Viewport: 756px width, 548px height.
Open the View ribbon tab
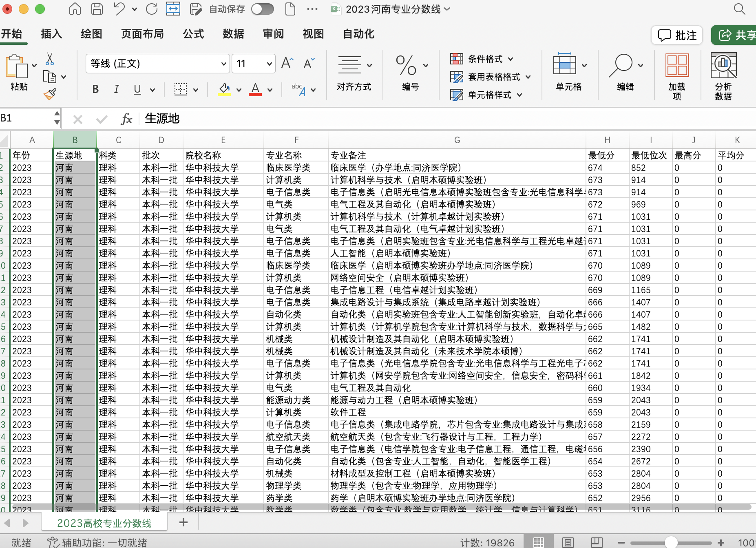(x=313, y=34)
